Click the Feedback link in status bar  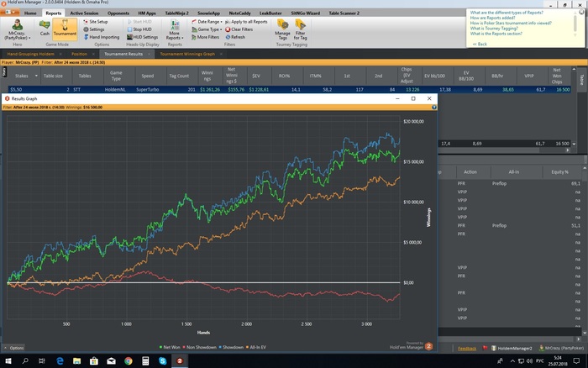(467, 349)
